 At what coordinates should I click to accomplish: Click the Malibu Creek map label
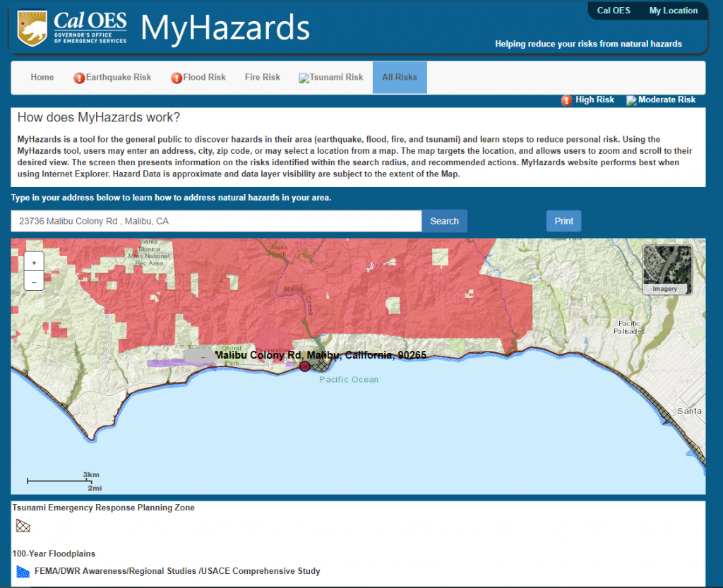[299, 301]
